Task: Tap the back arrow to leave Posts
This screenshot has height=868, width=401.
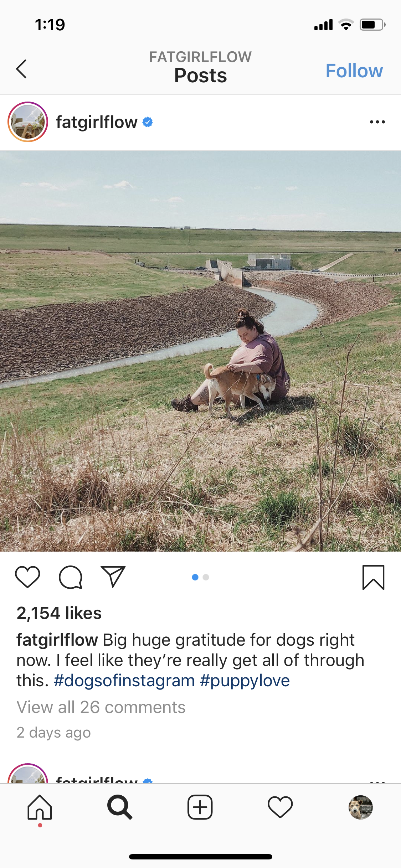Action: click(21, 69)
